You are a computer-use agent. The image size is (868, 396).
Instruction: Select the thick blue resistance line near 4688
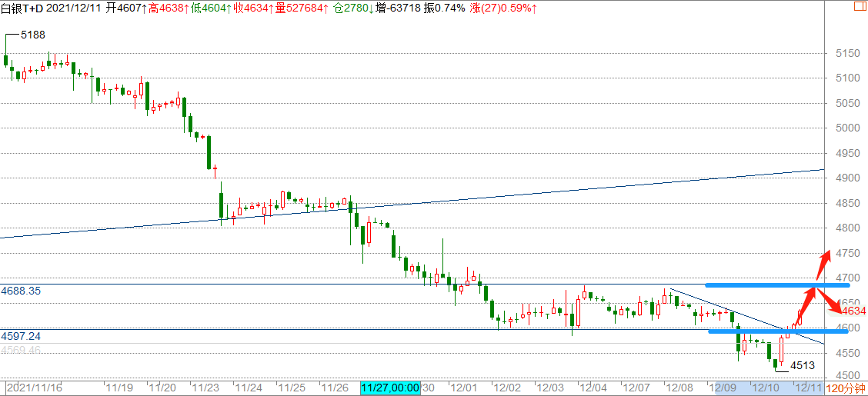click(760, 285)
